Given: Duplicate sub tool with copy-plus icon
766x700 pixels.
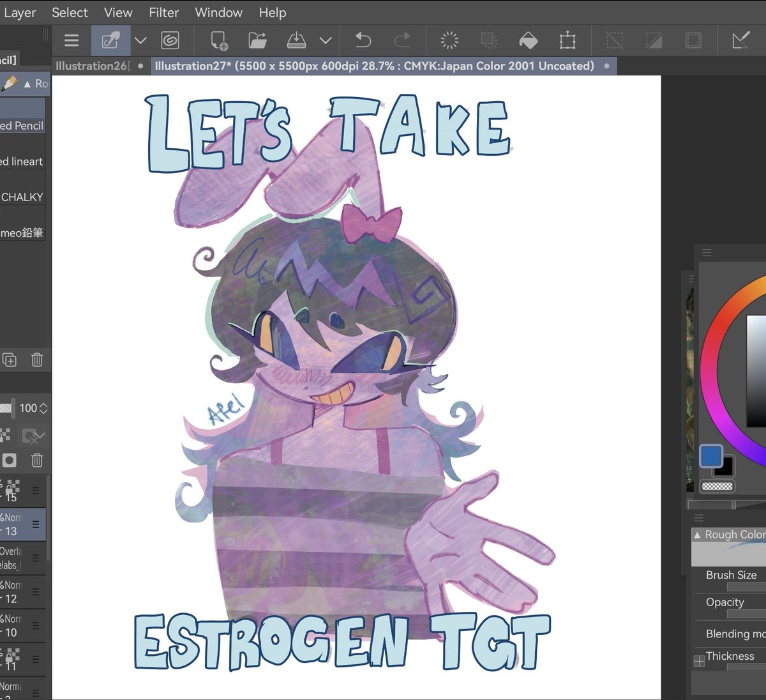Looking at the screenshot, I should point(10,360).
